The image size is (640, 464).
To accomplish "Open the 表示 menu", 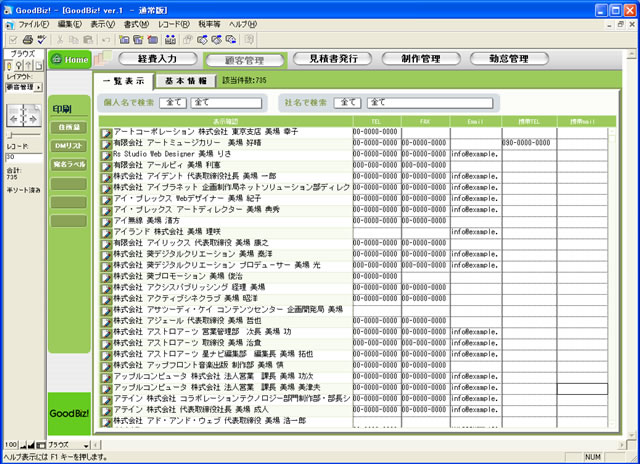I will [102, 24].
